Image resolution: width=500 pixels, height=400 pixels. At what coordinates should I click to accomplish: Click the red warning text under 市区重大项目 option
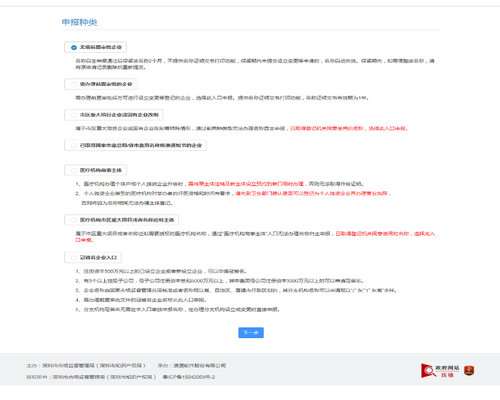point(349,128)
